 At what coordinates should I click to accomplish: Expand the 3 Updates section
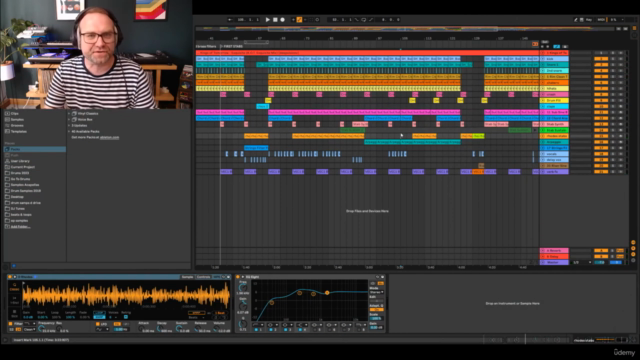point(69,125)
